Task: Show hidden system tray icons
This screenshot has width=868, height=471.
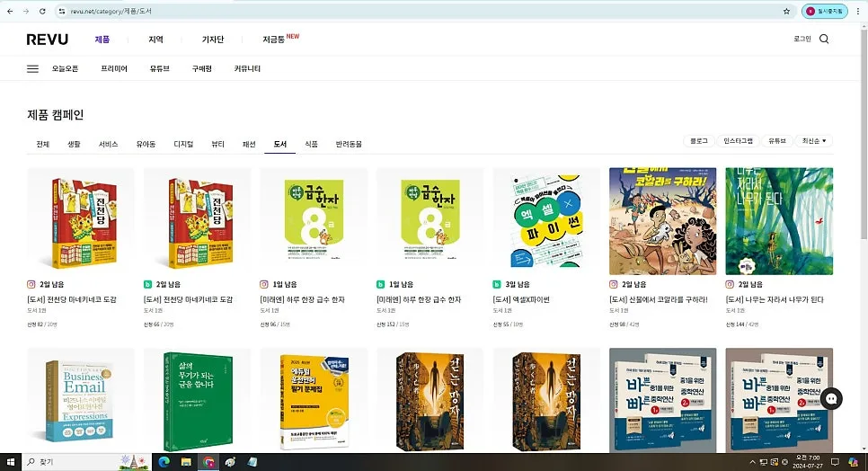Action: [752, 462]
